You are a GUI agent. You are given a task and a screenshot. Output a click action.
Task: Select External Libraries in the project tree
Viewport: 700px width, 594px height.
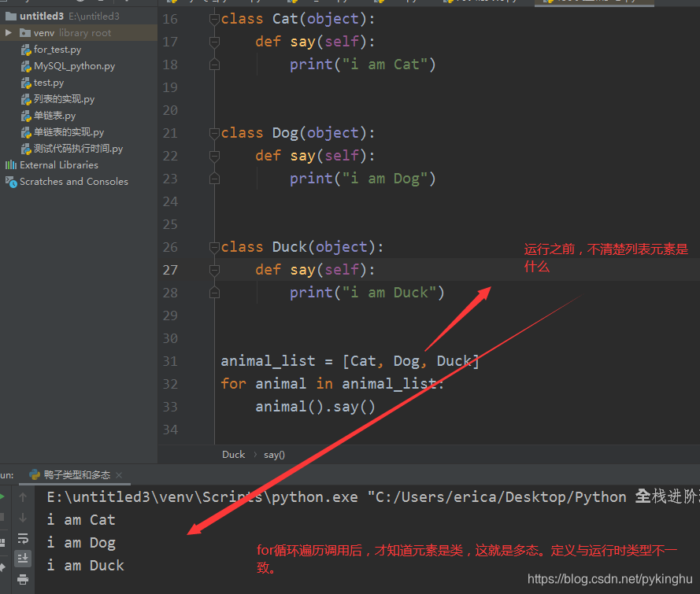(x=59, y=165)
